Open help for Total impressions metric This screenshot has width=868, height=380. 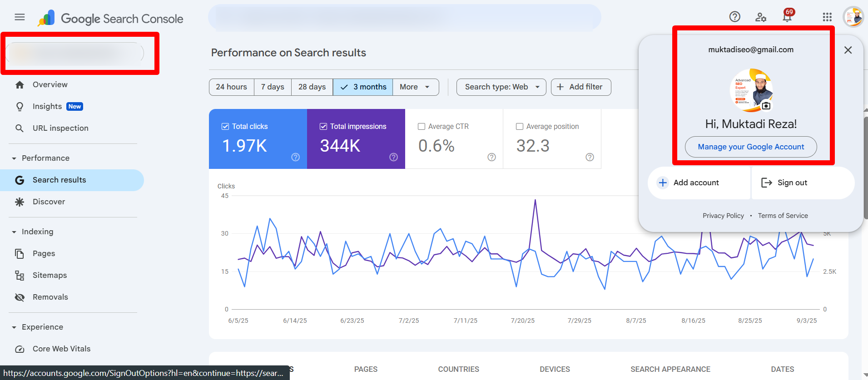pos(393,157)
